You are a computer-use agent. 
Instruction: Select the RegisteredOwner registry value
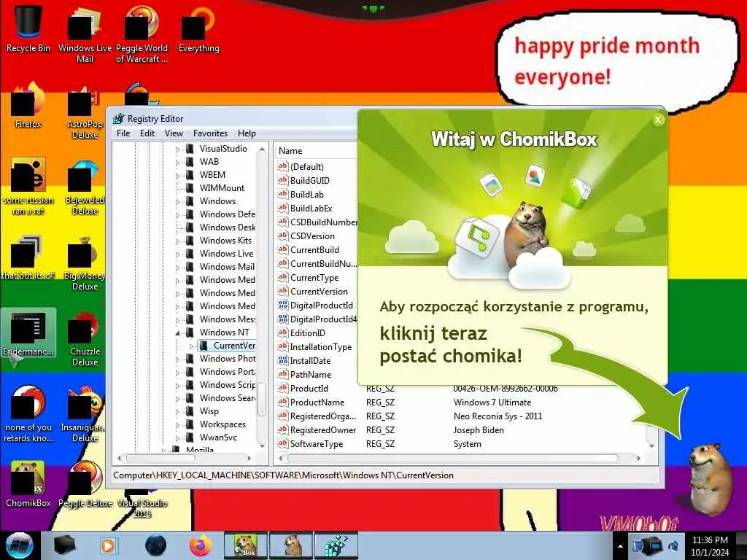pyautogui.click(x=323, y=430)
